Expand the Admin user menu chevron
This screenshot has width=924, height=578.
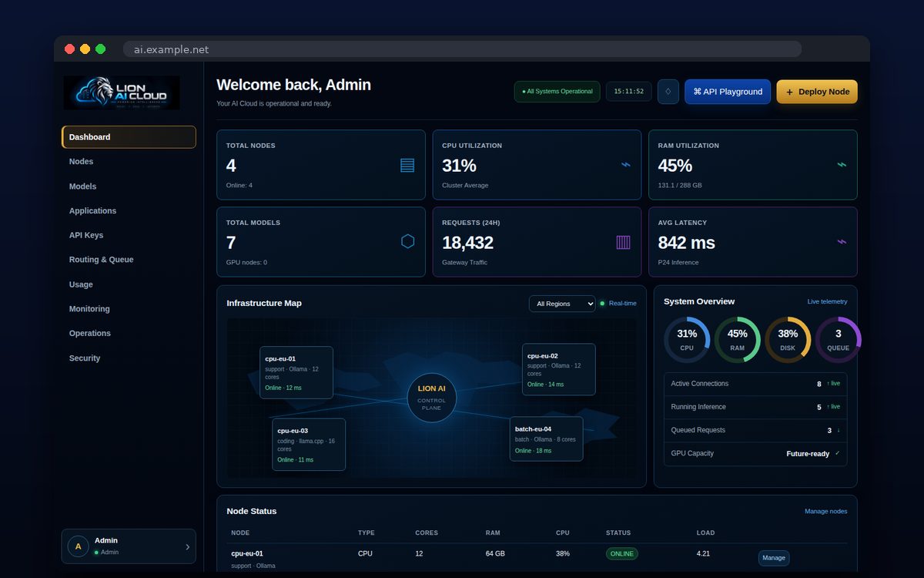pyautogui.click(x=187, y=546)
